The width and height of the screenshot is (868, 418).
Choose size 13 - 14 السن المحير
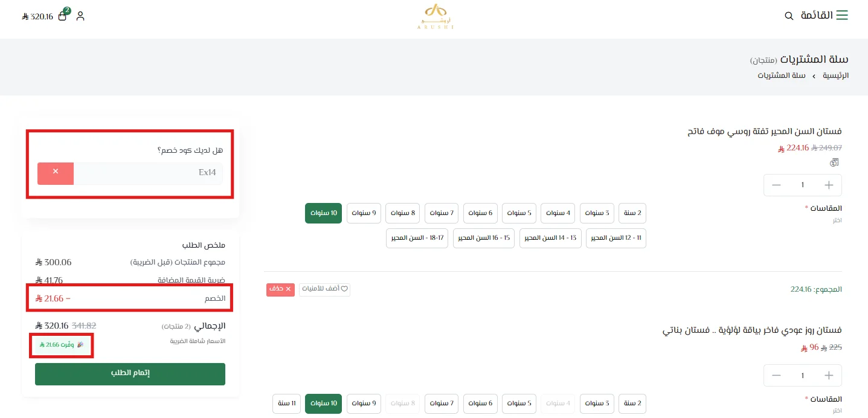click(x=550, y=238)
